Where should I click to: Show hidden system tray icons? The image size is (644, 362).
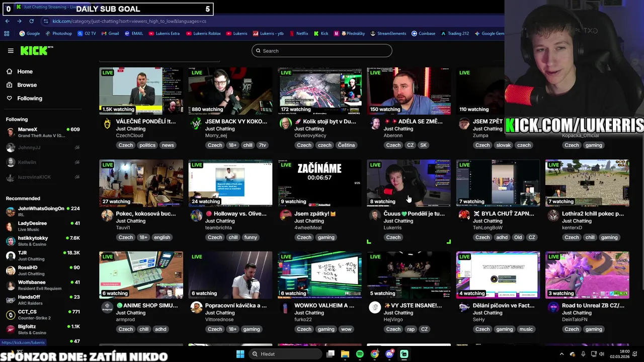pyautogui.click(x=562, y=354)
